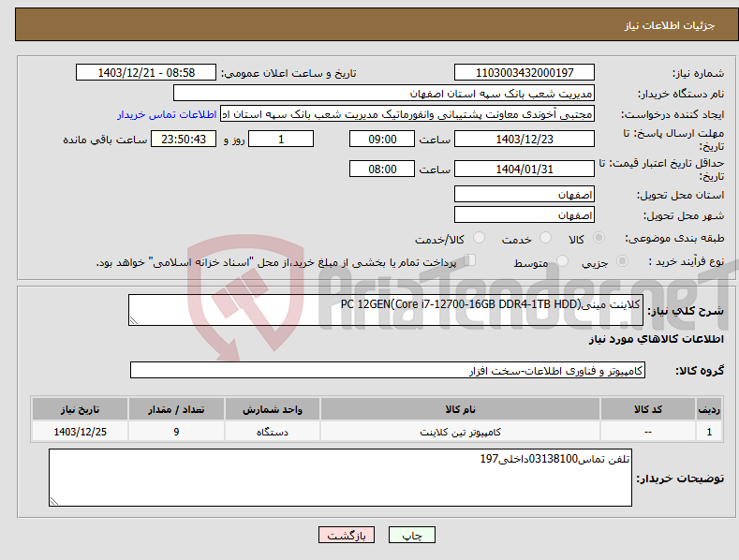The height and width of the screenshot is (560, 739).
Task: Select the جزیی purchase type radio
Action: pyautogui.click(x=622, y=260)
